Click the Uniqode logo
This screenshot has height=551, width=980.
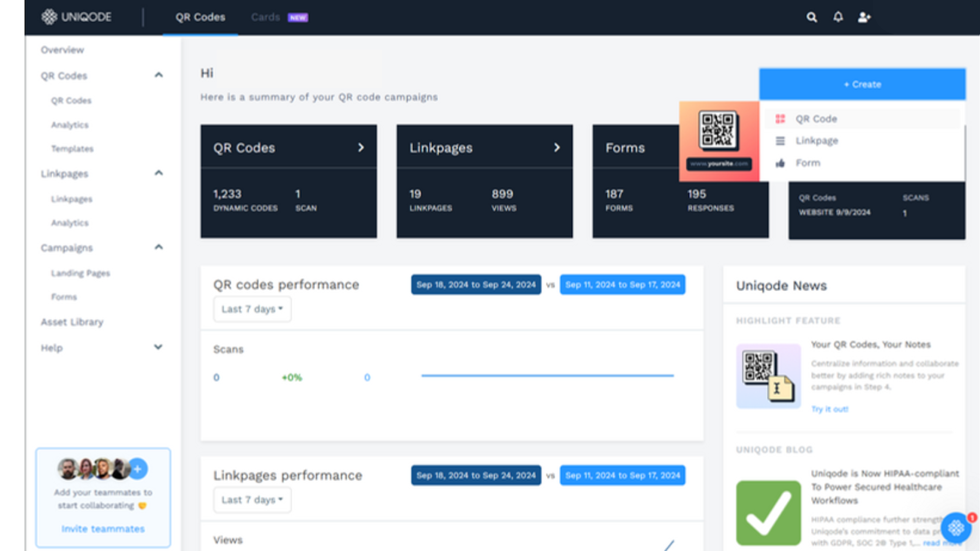pos(76,17)
